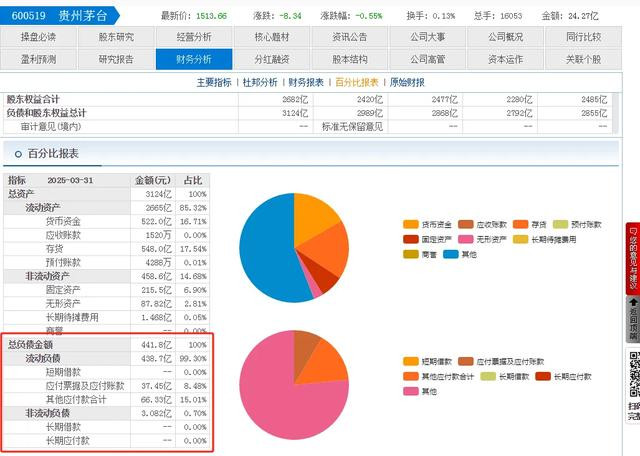Open the 关联个股 tab

(x=583, y=59)
